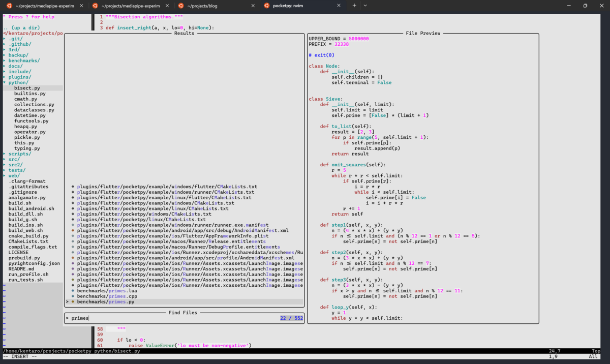Close the pocketpy: nvim tab
Image resolution: width=610 pixels, height=364 pixels.
339,6
